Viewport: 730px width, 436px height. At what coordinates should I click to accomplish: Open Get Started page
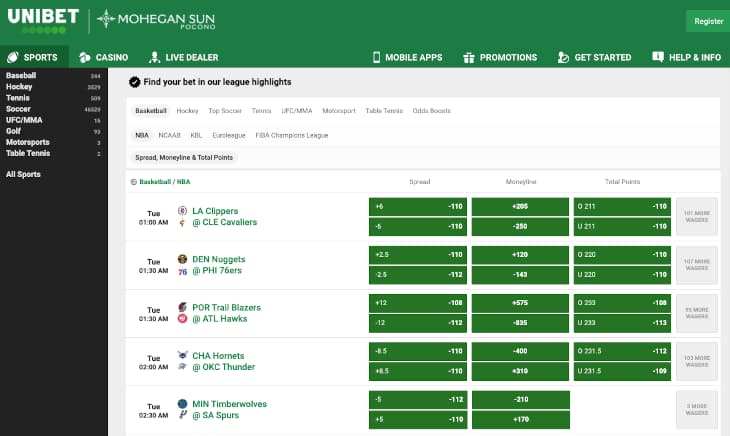595,57
